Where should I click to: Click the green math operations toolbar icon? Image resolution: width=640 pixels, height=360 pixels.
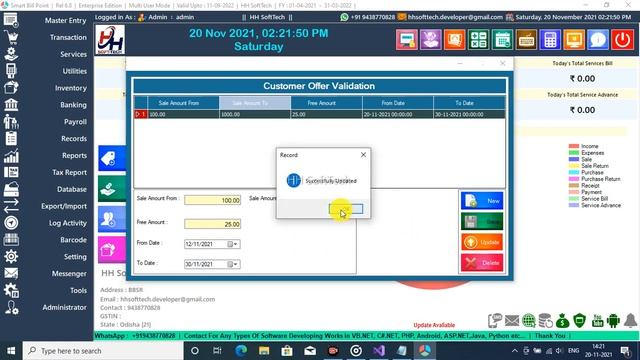478,40
